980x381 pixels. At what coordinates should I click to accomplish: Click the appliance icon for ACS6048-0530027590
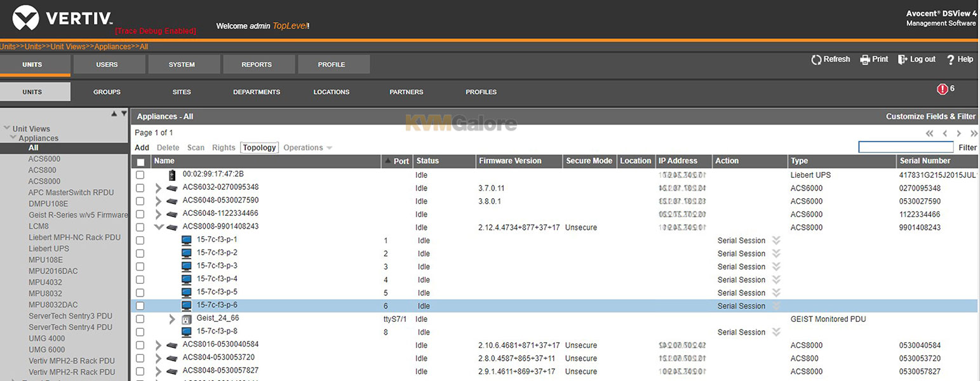pos(171,201)
